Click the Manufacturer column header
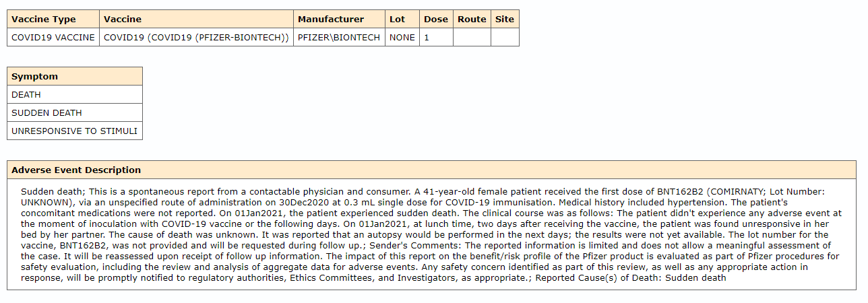 tap(331, 20)
